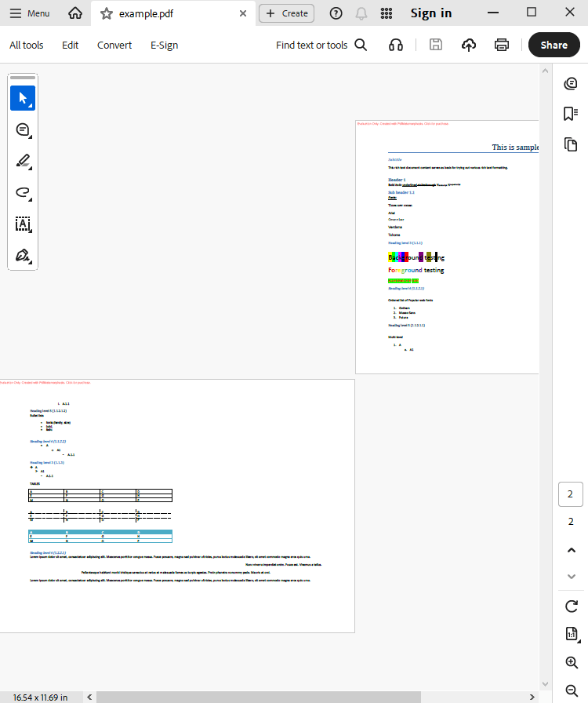The image size is (588, 703).
Task: Choose the Add text box tool
Action: coord(23,224)
